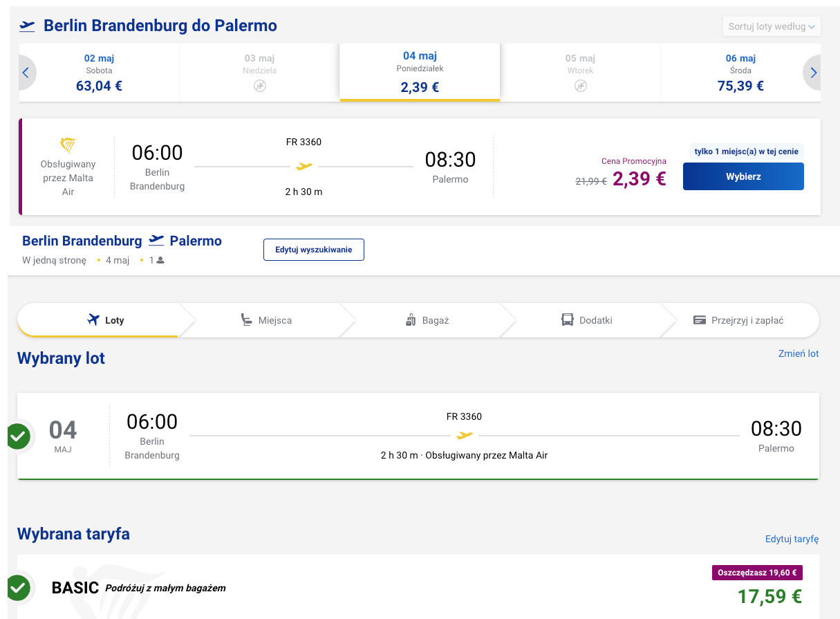Select the 03 maj Niedziela date
The width and height of the screenshot is (840, 619).
coord(259,73)
